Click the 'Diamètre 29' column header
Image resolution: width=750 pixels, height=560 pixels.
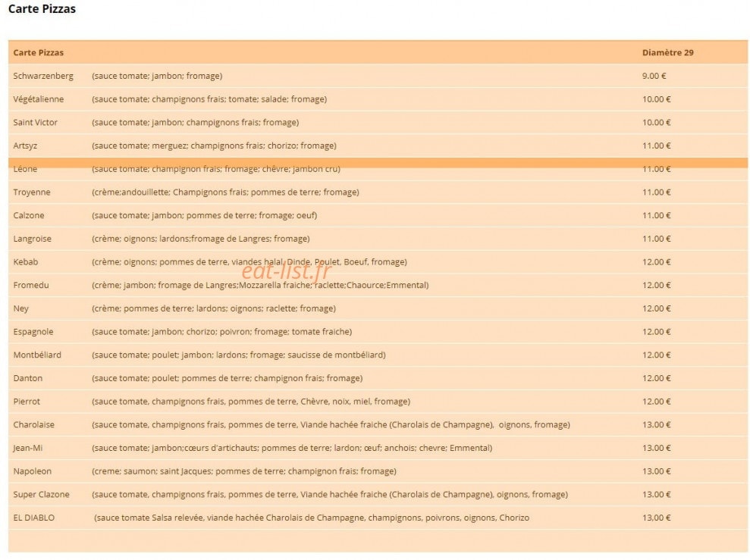668,52
